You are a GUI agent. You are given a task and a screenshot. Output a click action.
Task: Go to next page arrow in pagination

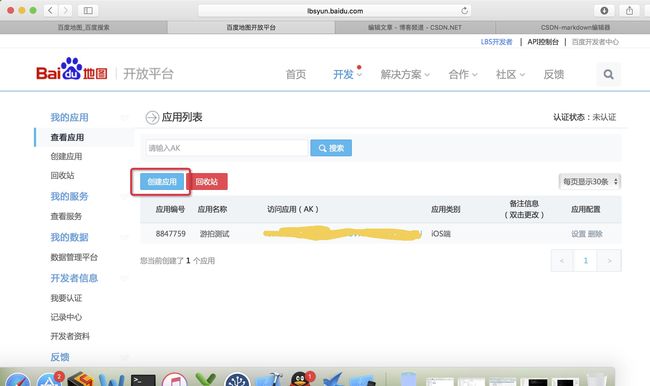[x=609, y=261]
